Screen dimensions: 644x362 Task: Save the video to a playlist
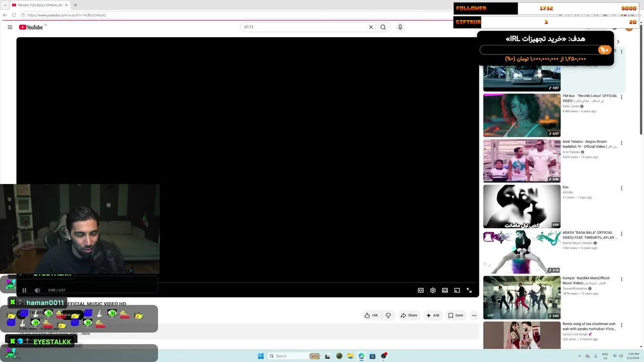455,315
